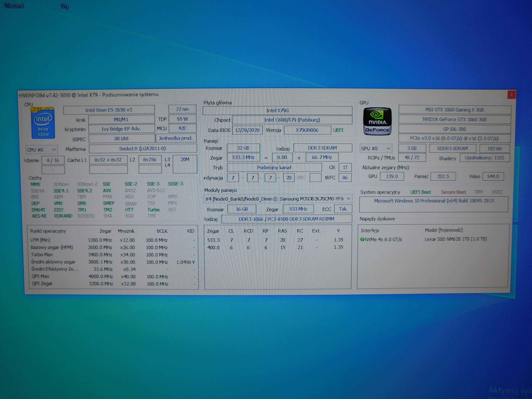Click the Socket R (LGA2011-0) platform field
Screen dimensions: 532x399
(143, 149)
